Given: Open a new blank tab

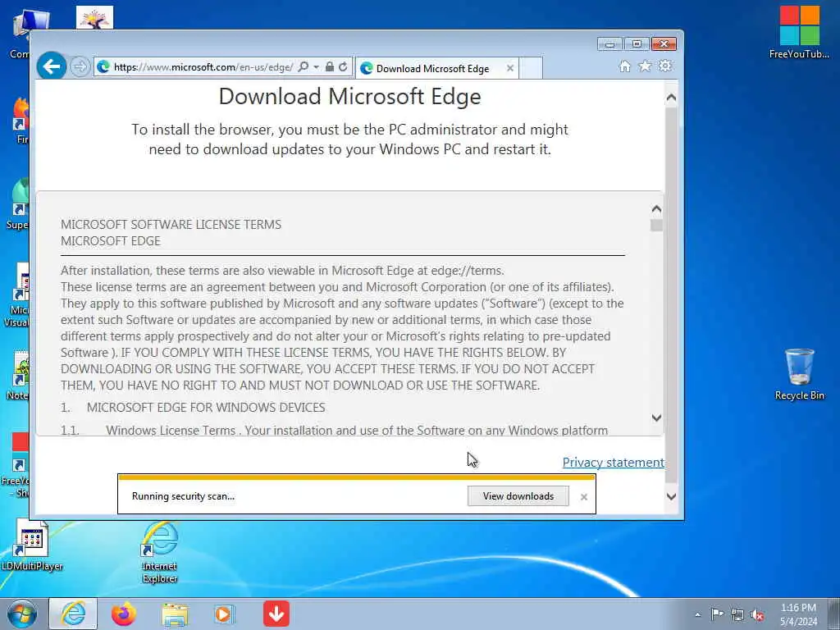Looking at the screenshot, I should pos(531,69).
